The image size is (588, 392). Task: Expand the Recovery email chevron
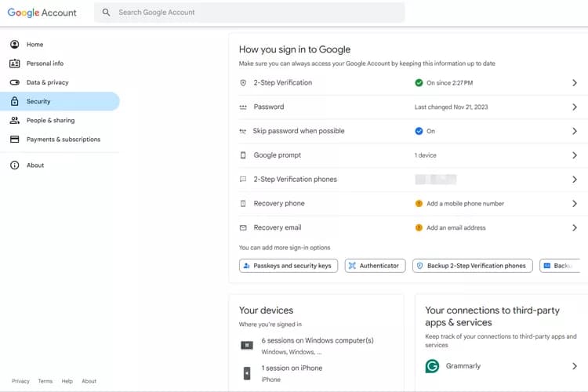(x=575, y=227)
